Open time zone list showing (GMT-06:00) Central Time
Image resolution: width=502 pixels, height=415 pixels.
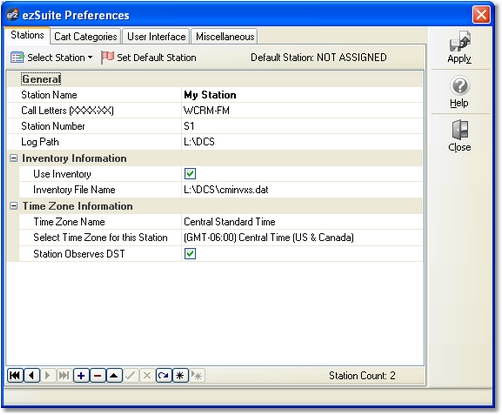point(302,238)
